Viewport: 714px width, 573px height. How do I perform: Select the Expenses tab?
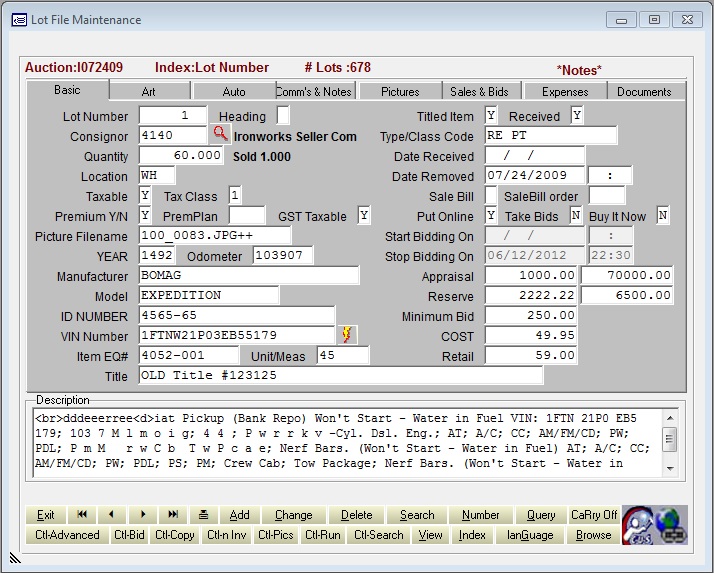click(565, 91)
